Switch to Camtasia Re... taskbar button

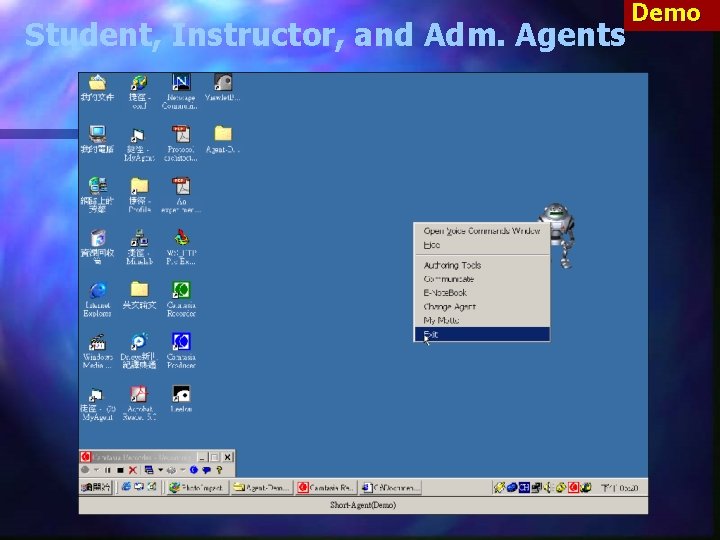[326, 488]
